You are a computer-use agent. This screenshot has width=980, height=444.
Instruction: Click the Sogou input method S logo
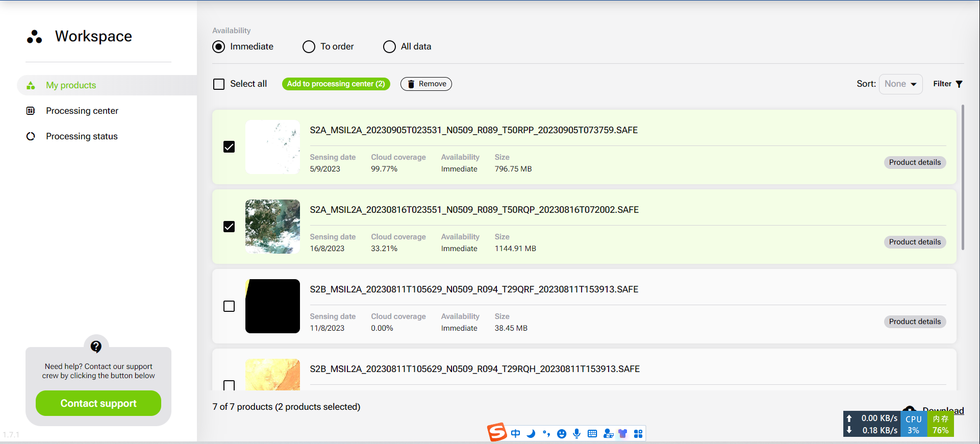click(497, 432)
